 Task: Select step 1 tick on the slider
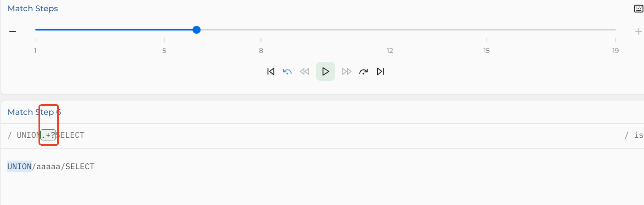tap(35, 51)
